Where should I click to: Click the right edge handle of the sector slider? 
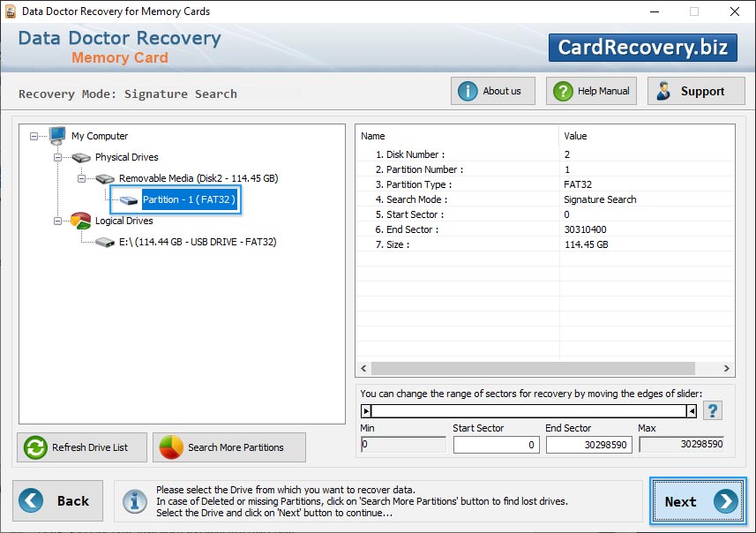692,411
